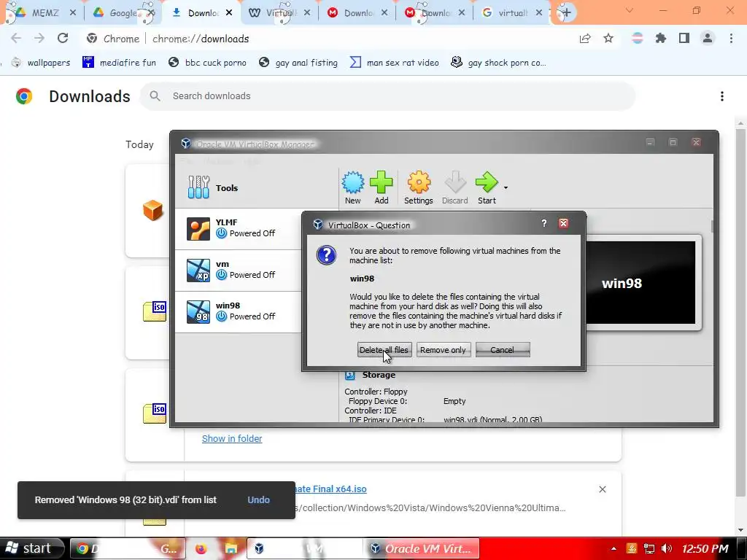Image resolution: width=747 pixels, height=560 pixels.
Task: Open the Chrome profile avatar
Action: coord(708,39)
